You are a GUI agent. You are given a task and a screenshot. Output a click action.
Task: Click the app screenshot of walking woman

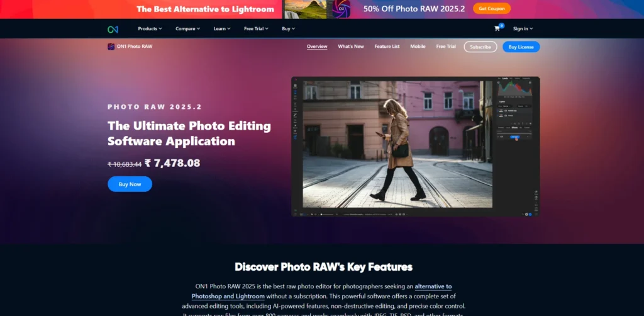(416, 147)
